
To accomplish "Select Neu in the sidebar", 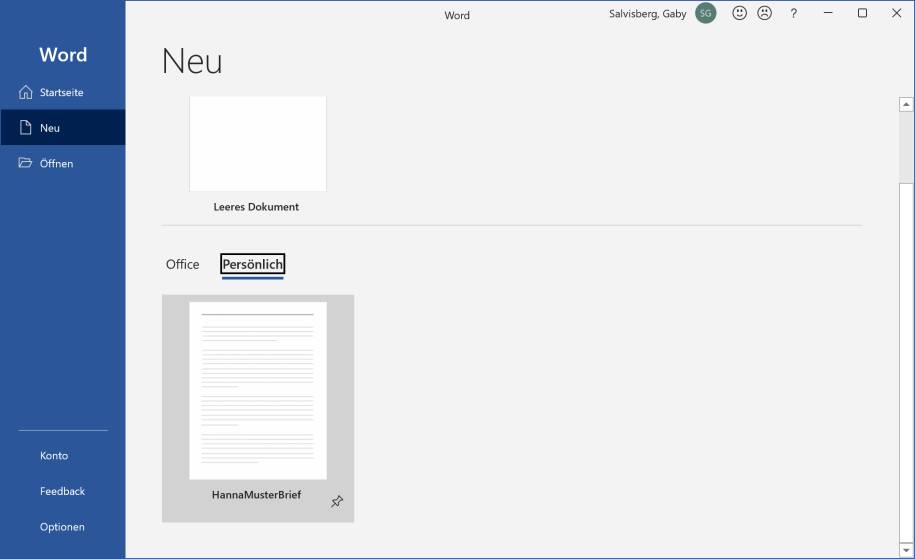I will coord(62,128).
